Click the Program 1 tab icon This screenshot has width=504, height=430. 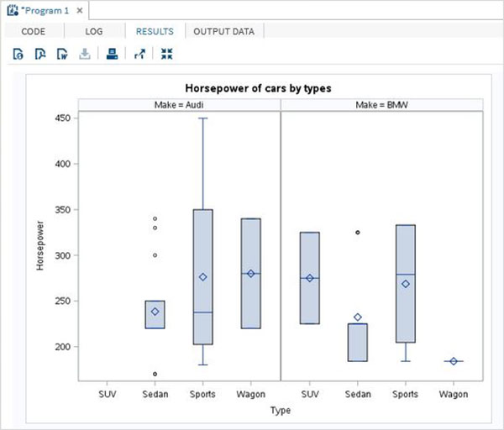[13, 11]
